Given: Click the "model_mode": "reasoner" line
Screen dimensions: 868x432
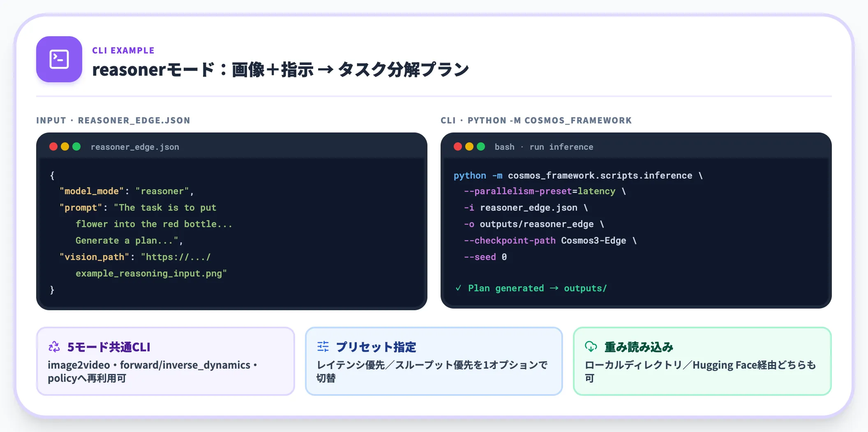Looking at the screenshot, I should tap(126, 191).
